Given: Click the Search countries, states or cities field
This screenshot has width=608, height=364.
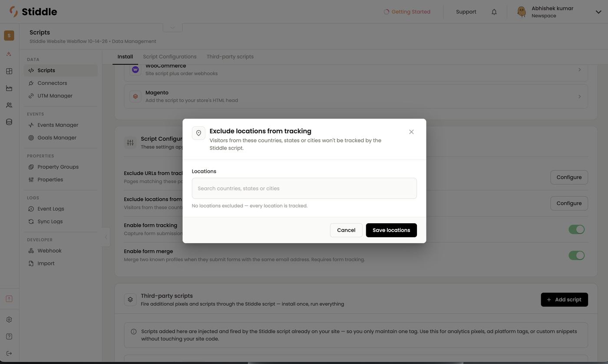Looking at the screenshot, I should pos(304,189).
